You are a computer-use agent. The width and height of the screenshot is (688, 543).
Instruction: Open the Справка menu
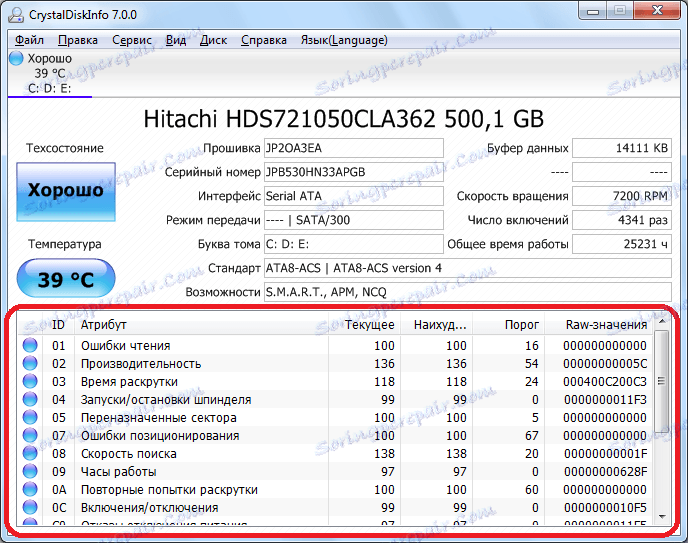click(x=264, y=40)
